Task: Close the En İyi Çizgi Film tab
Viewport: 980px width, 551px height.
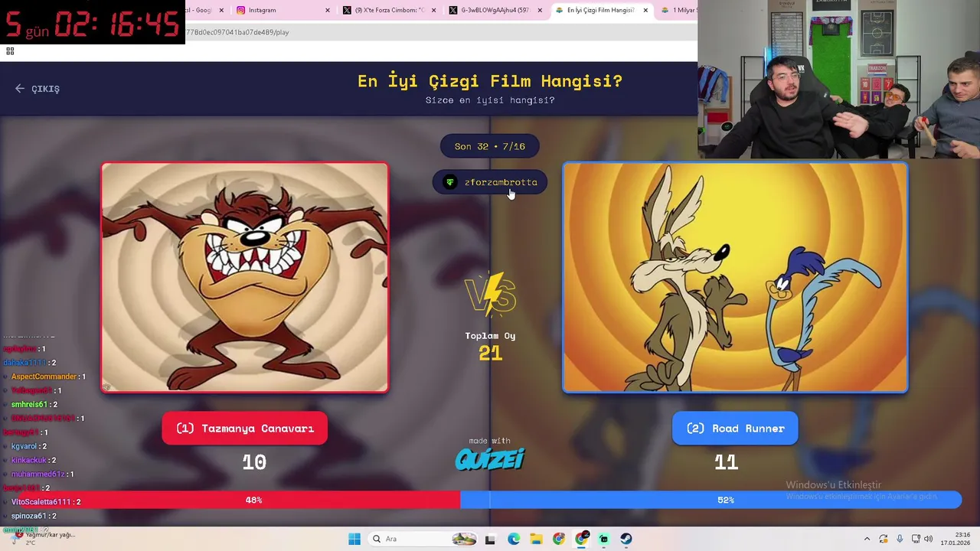Action: [x=645, y=10]
